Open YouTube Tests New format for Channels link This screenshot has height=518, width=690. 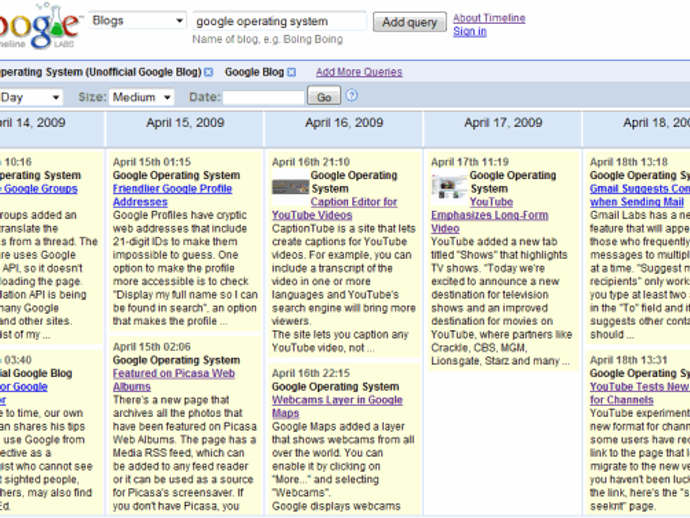640,393
